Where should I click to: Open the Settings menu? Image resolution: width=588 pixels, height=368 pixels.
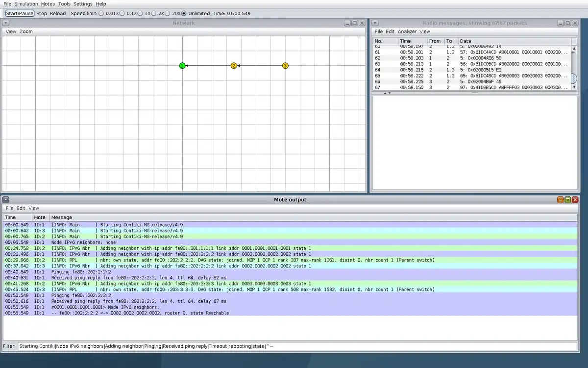(x=83, y=4)
